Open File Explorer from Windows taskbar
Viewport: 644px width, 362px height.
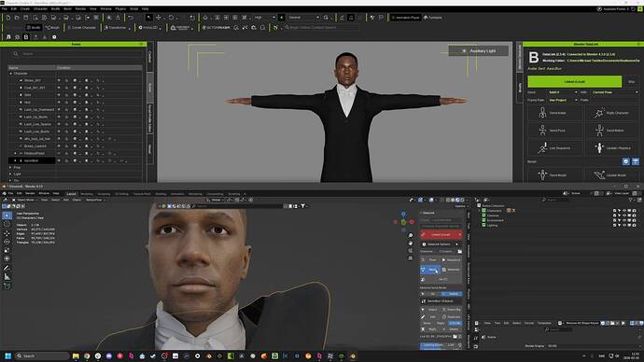pyautogui.click(x=76, y=355)
